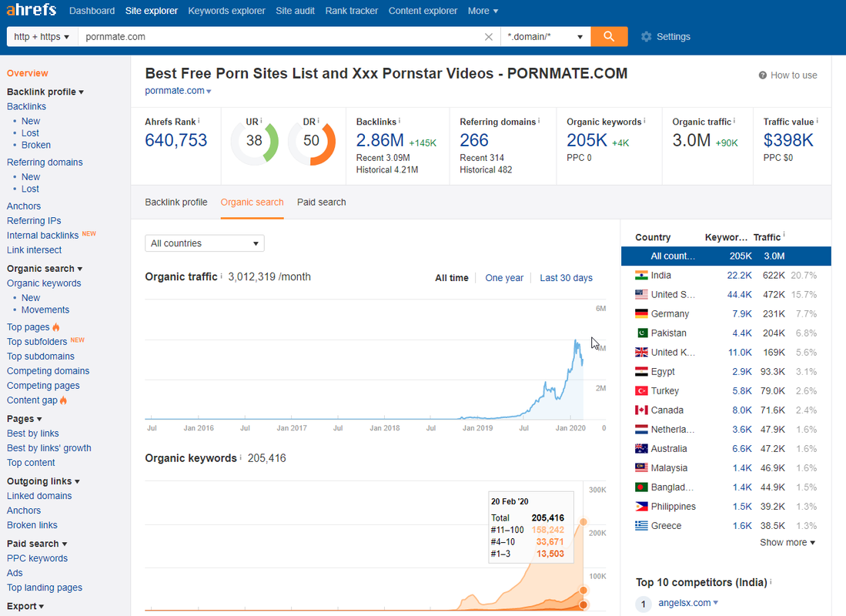Click the info icon next to Organic keywords metric
846x616 pixels.
pyautogui.click(x=644, y=120)
